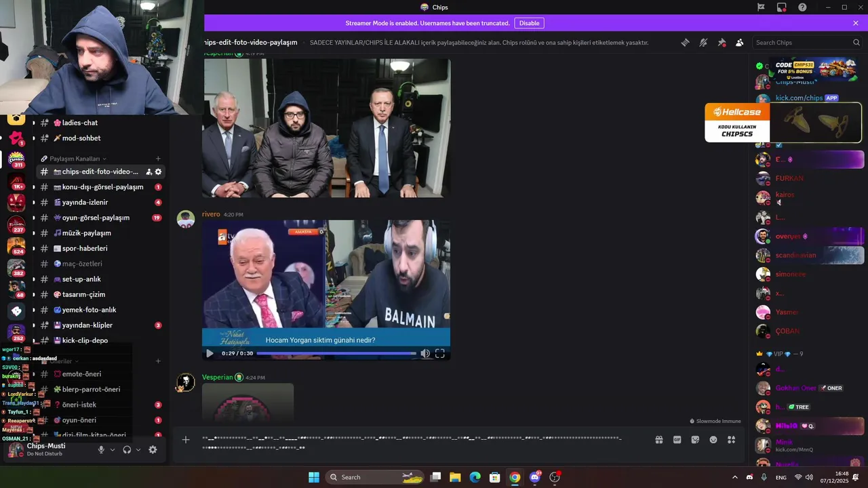
Task: Open audio output options dropdown
Action: 138,449
